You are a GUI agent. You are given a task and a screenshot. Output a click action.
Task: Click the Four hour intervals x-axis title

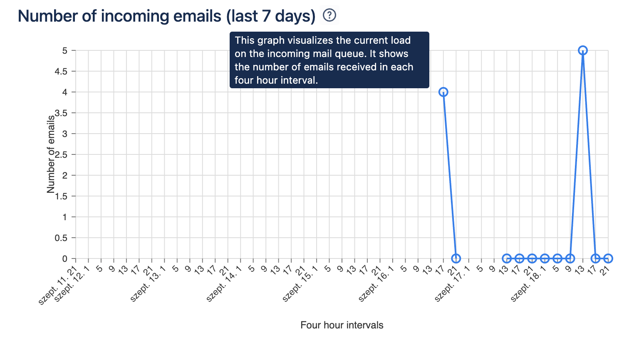tap(342, 325)
